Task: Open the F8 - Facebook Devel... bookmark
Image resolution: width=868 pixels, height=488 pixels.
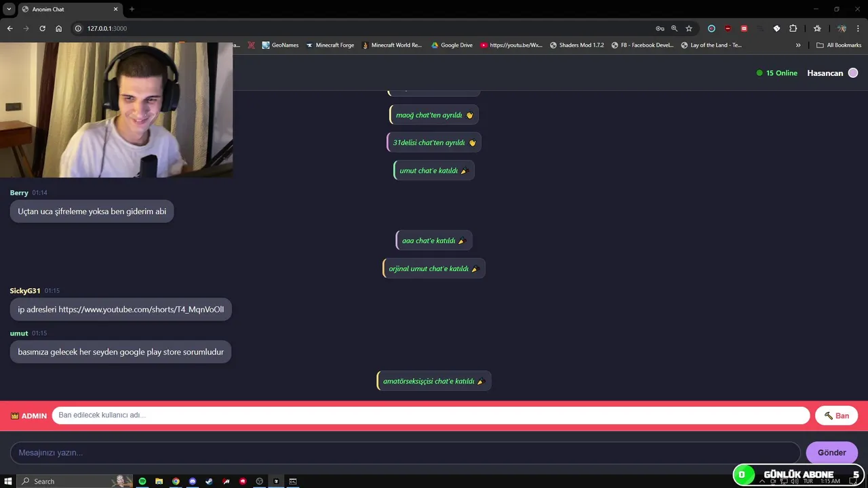Action: [642, 45]
